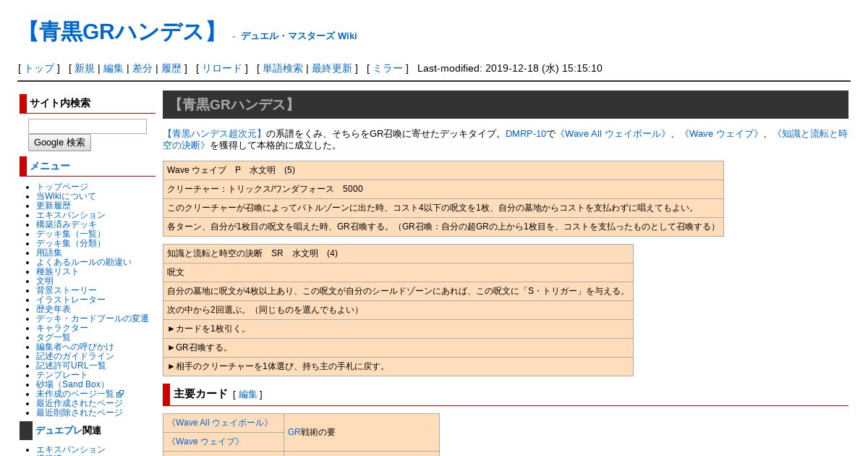The image size is (868, 456).
Task: Open デッキ集（一覧） in the sidebar
Action: (71, 234)
